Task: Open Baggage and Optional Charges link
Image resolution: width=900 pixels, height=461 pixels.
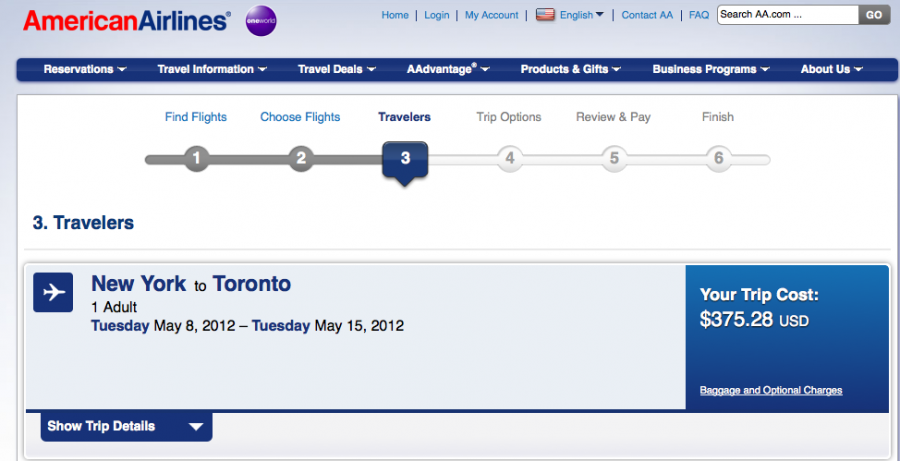Action: click(771, 390)
